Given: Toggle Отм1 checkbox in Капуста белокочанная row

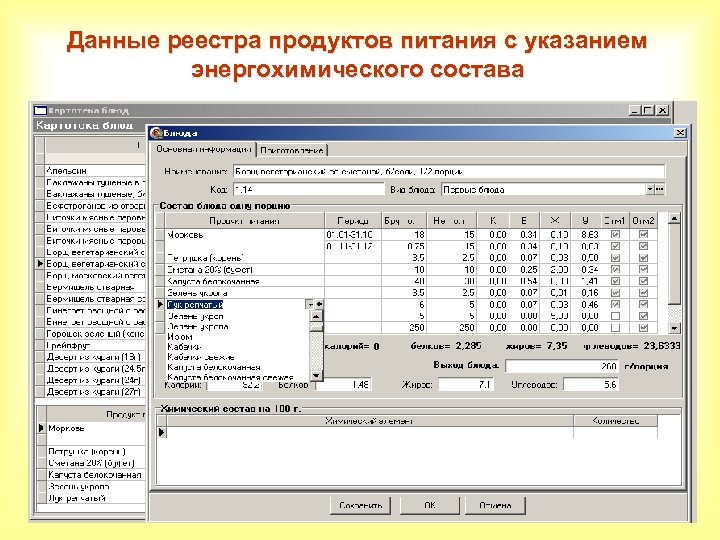Looking at the screenshot, I should pyautogui.click(x=615, y=281).
